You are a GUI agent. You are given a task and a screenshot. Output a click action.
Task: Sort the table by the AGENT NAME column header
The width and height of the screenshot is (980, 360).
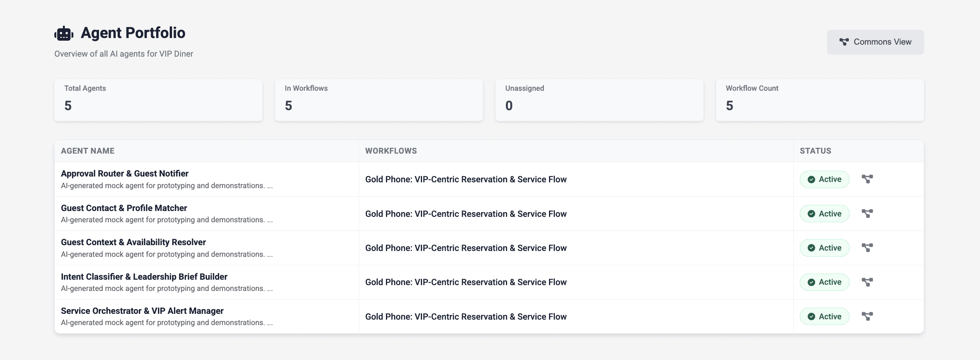88,151
